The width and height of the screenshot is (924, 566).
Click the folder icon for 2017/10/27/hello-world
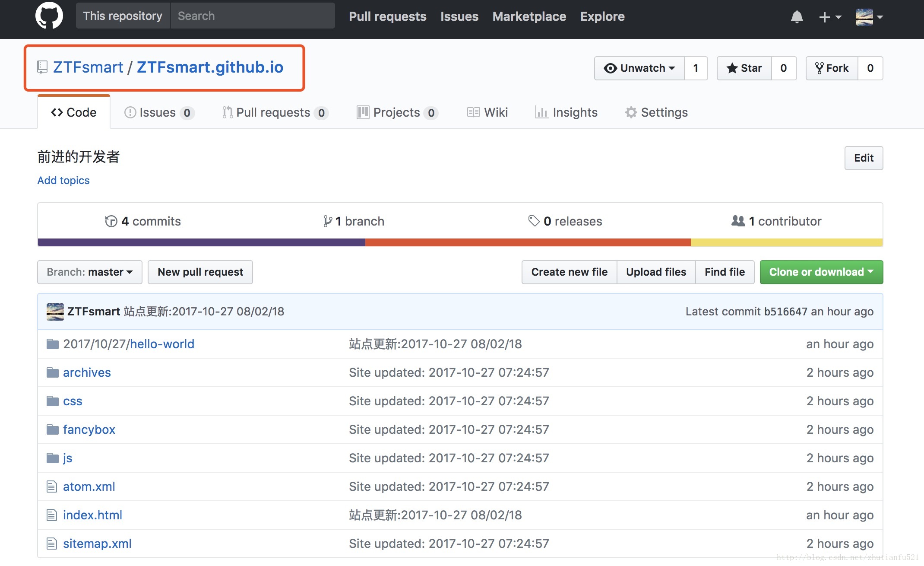pyautogui.click(x=53, y=344)
